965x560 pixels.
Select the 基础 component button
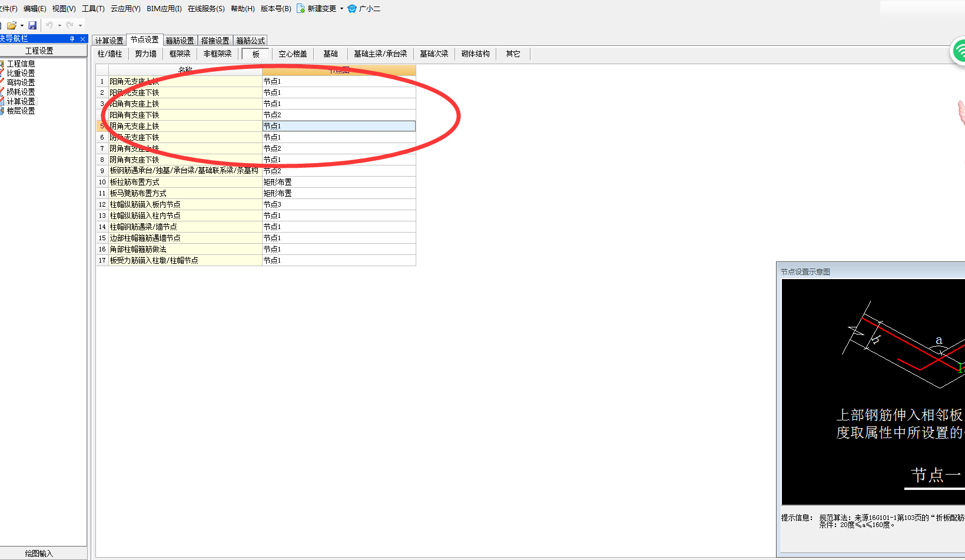(x=331, y=54)
